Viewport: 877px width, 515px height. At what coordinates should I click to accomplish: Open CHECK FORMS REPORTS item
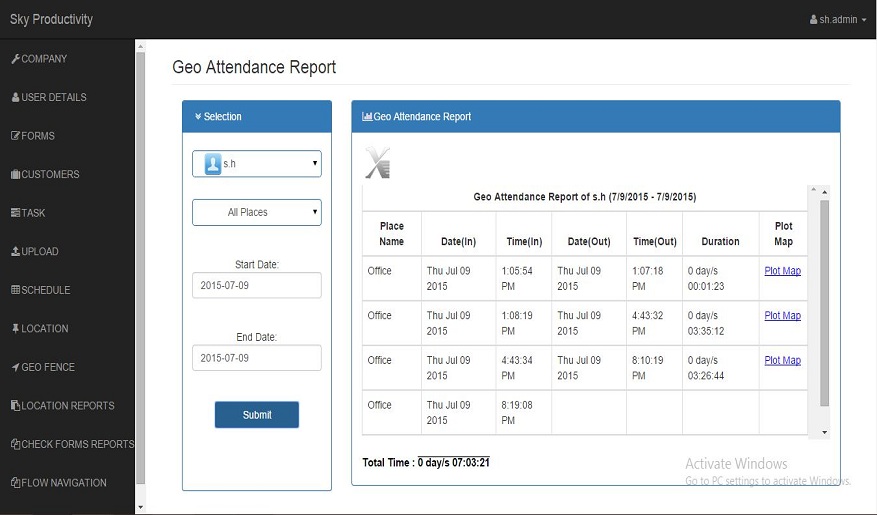click(x=73, y=445)
